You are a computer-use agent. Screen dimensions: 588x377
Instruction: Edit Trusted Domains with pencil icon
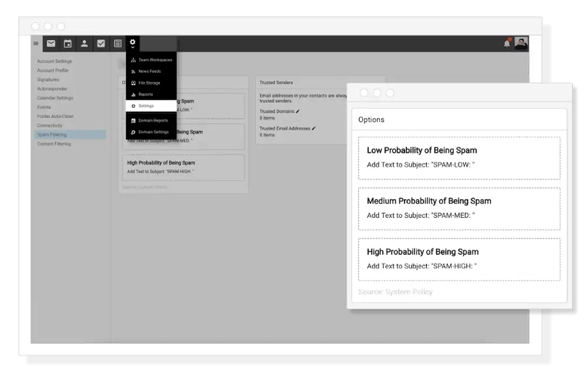(298, 111)
